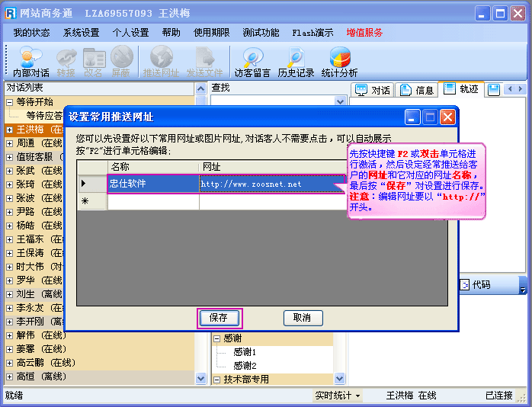Open the 增值服务 menu
Viewport: 532px width, 407px height.
(364, 33)
